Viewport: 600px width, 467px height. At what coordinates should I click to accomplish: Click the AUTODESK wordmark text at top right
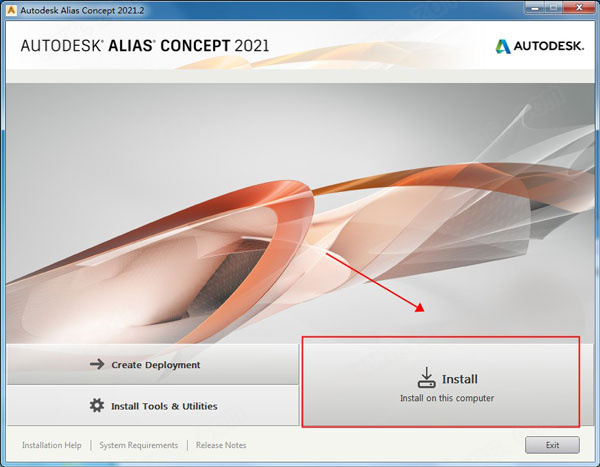click(549, 46)
